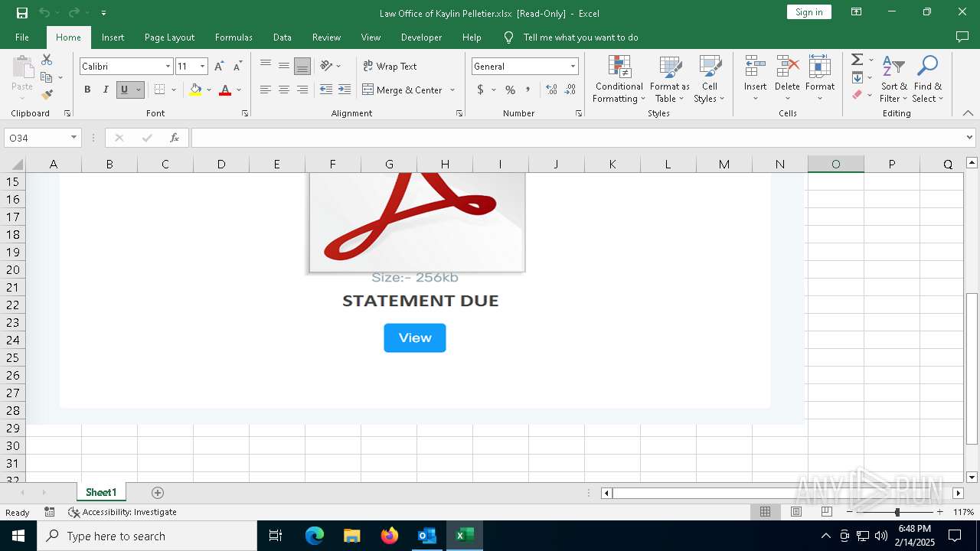The height and width of the screenshot is (551, 980).
Task: Toggle Align Left
Action: (266, 90)
